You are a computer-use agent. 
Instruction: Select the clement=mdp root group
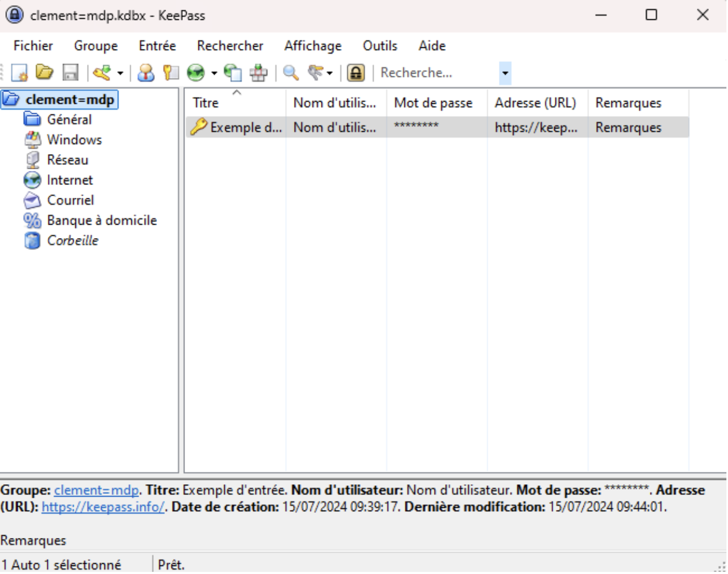pos(70,99)
